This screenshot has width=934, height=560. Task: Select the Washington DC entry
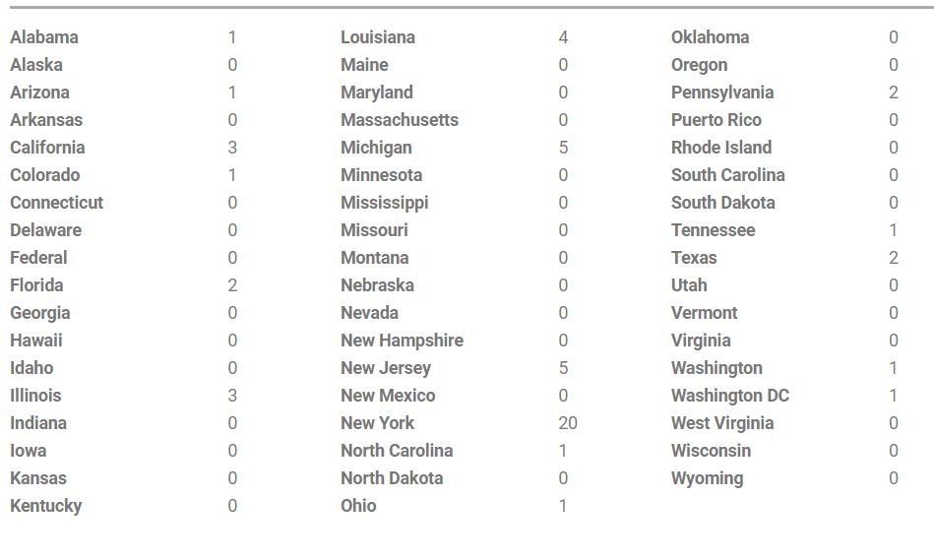tap(729, 396)
